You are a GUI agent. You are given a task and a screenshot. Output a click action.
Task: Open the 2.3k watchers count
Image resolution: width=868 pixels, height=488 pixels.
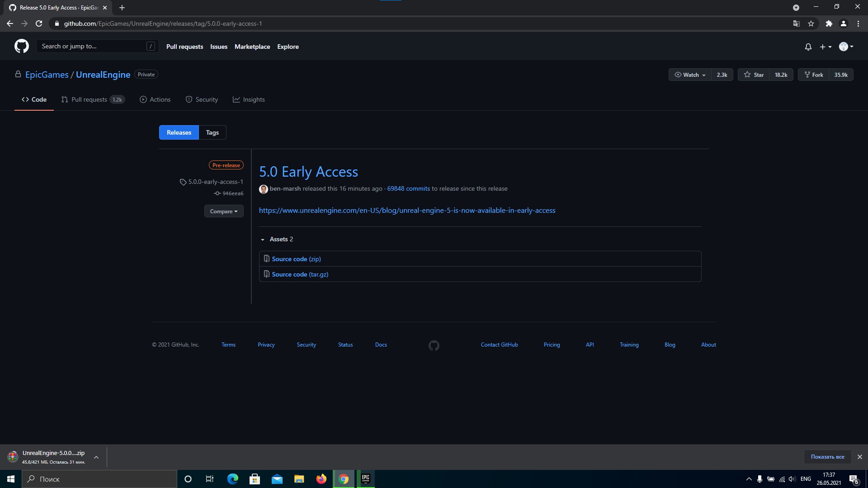[722, 75]
